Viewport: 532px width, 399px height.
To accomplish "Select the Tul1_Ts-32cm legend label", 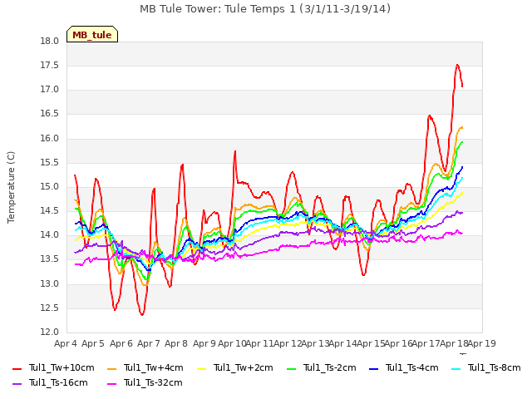I will pyautogui.click(x=153, y=382).
